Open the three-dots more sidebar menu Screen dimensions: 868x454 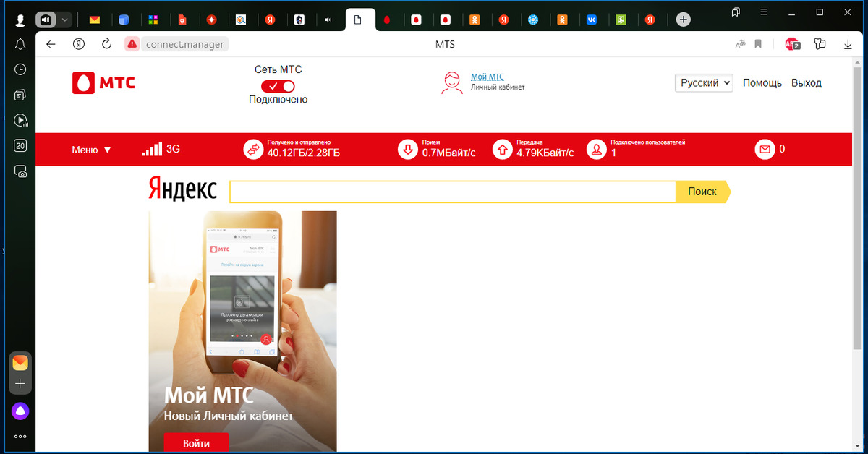(x=20, y=437)
